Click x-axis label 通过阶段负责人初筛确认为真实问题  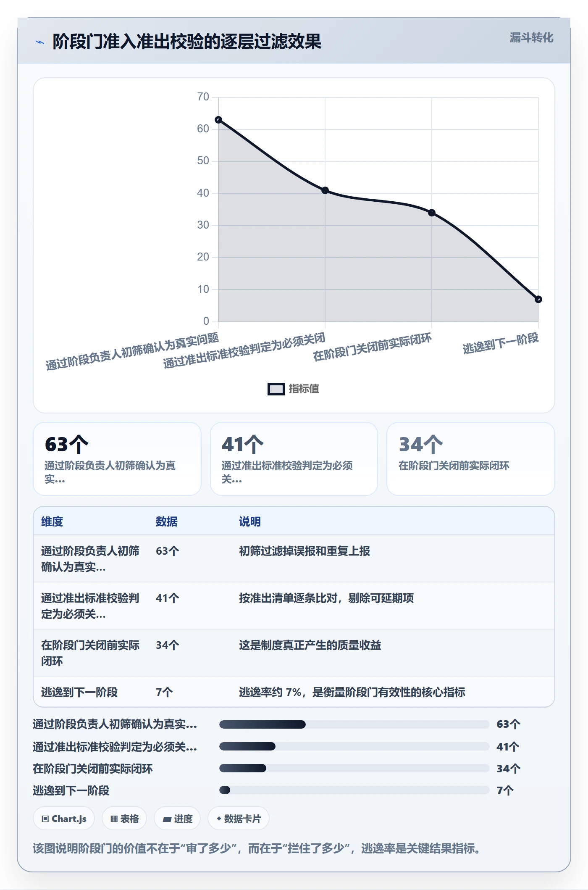pos(132,351)
